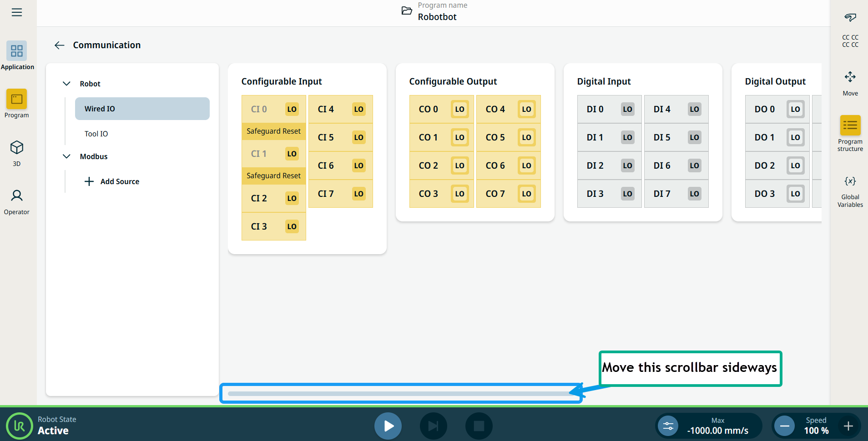Select Wired IO in sidebar

tap(142, 109)
